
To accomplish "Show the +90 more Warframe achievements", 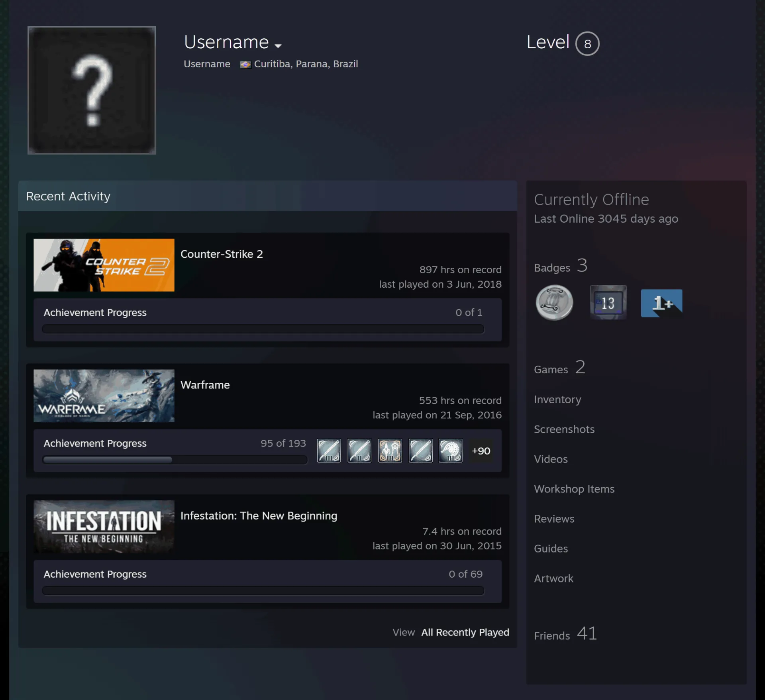I will pos(481,451).
